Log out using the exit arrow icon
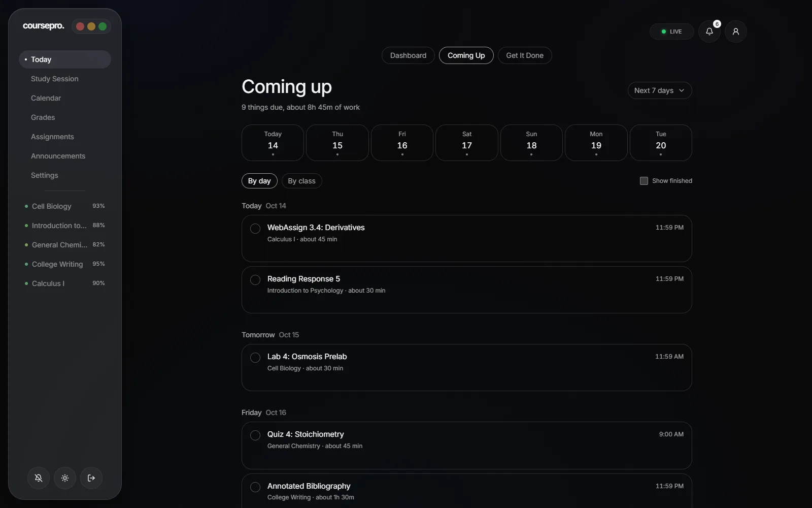 (91, 478)
